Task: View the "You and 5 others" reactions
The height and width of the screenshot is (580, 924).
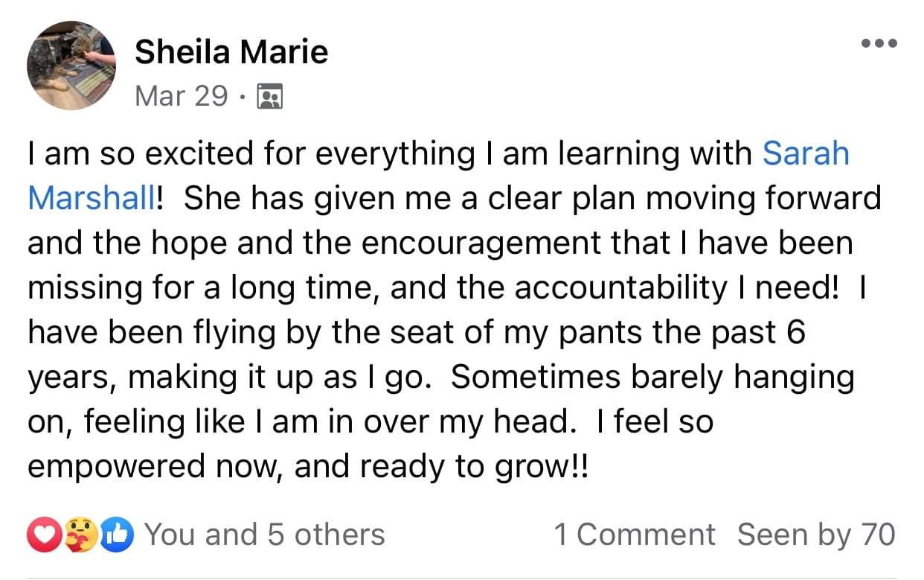Action: [264, 535]
